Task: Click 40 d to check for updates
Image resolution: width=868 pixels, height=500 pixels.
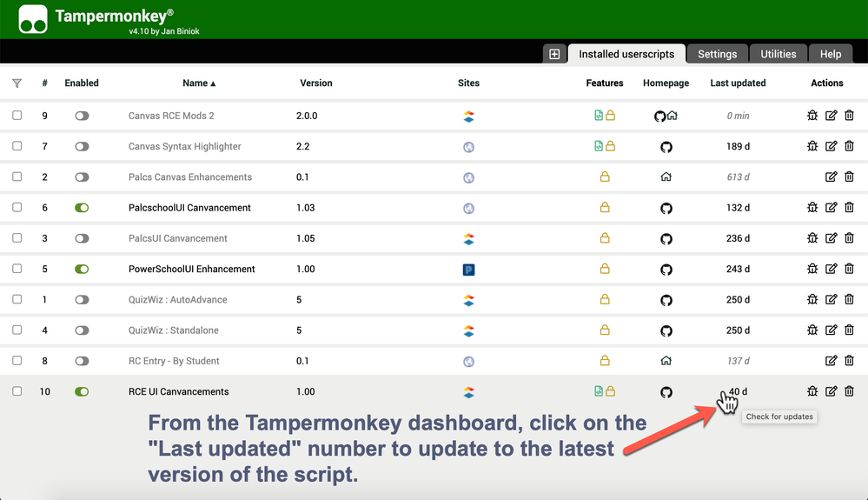Action: [x=737, y=391]
